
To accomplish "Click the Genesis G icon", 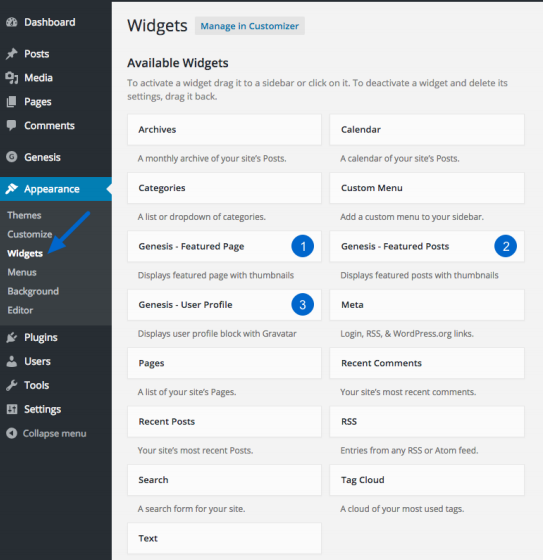I will (11, 157).
